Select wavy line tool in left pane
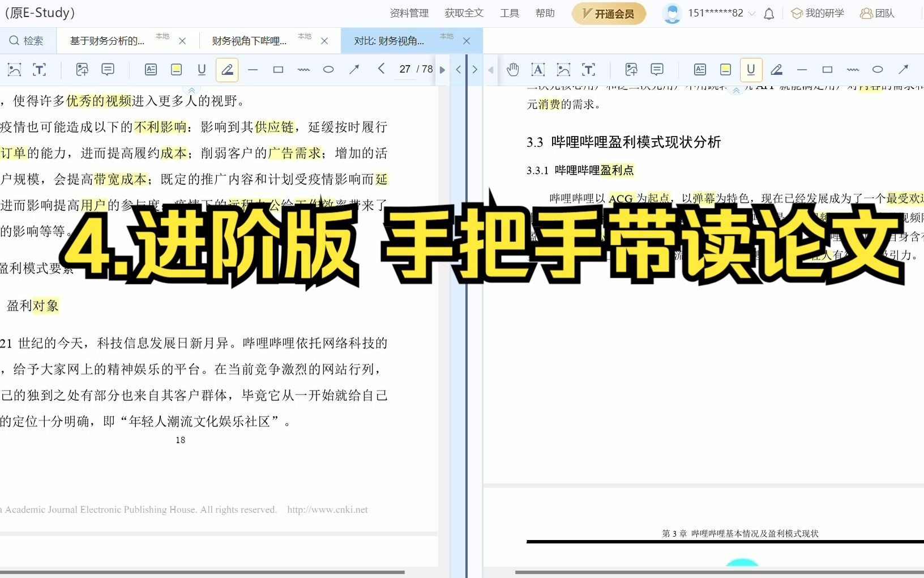 (x=303, y=70)
